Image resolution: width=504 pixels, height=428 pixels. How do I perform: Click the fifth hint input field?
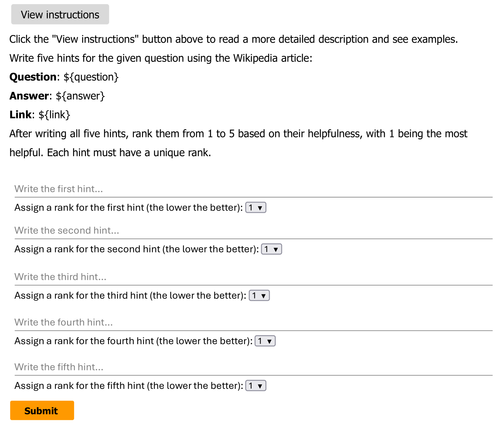pyautogui.click(x=253, y=367)
